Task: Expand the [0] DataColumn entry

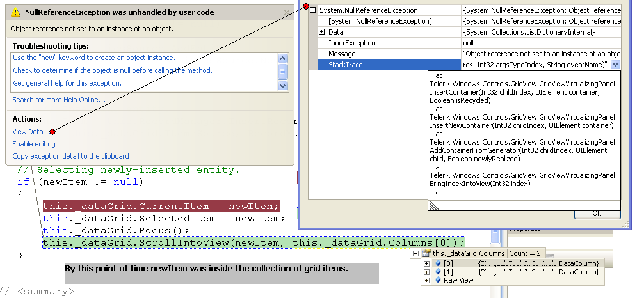Action: click(427, 263)
